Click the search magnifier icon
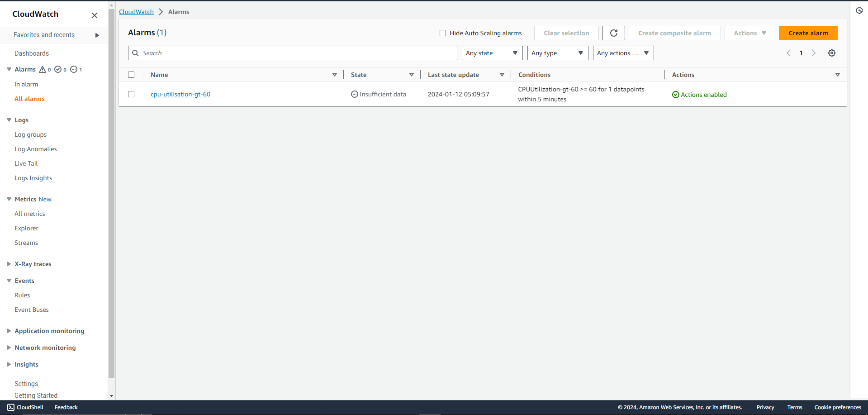This screenshot has height=415, width=868. 135,53
